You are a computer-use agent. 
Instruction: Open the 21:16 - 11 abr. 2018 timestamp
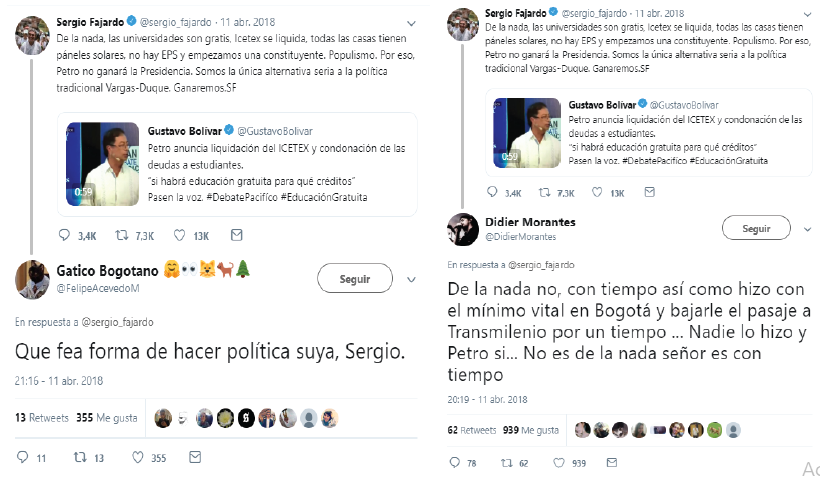point(58,381)
